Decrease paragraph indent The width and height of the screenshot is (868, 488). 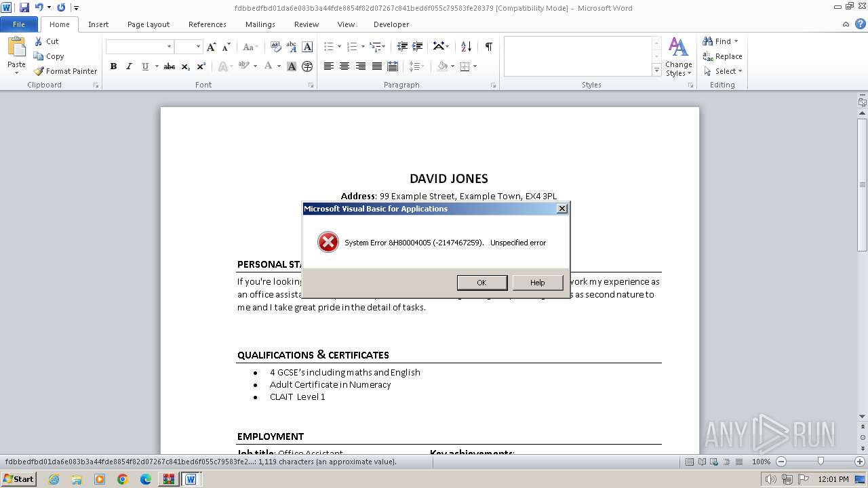click(402, 47)
